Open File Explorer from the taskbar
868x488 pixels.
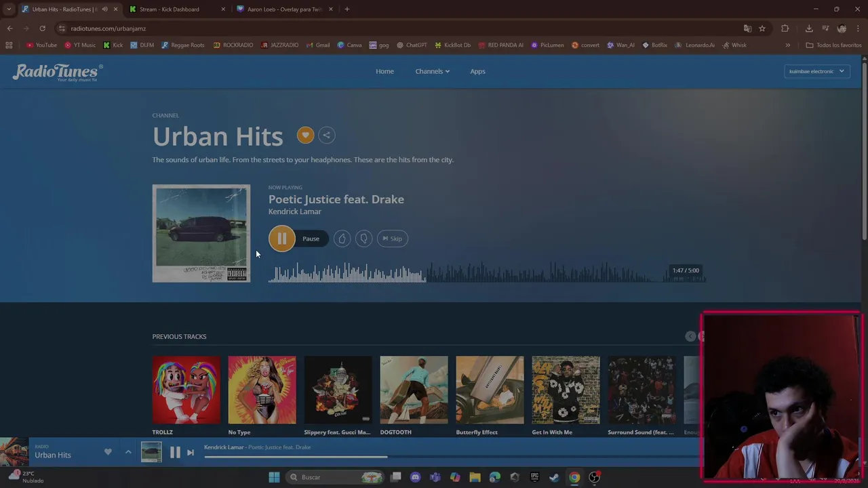(x=475, y=477)
